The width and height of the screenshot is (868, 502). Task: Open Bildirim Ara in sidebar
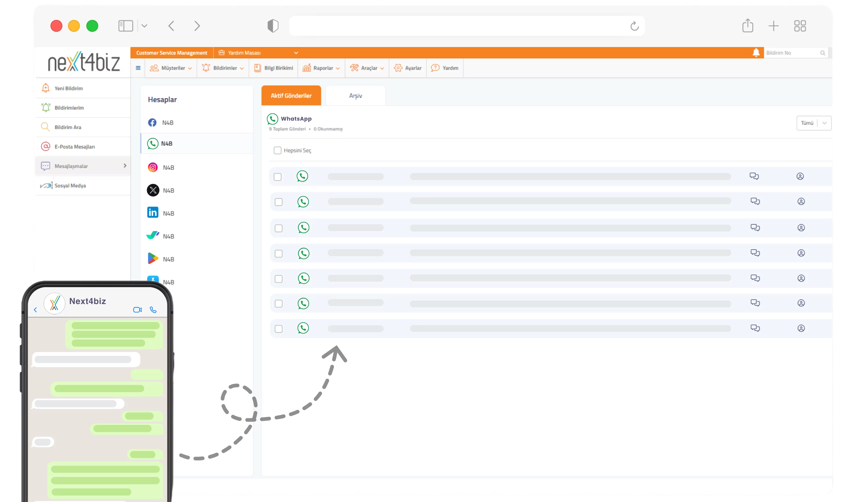pos(83,127)
